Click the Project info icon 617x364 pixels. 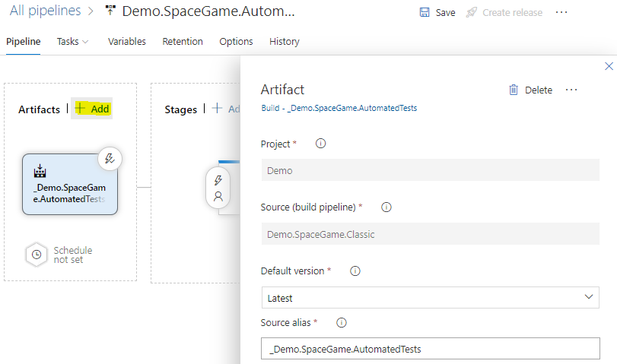tap(320, 144)
